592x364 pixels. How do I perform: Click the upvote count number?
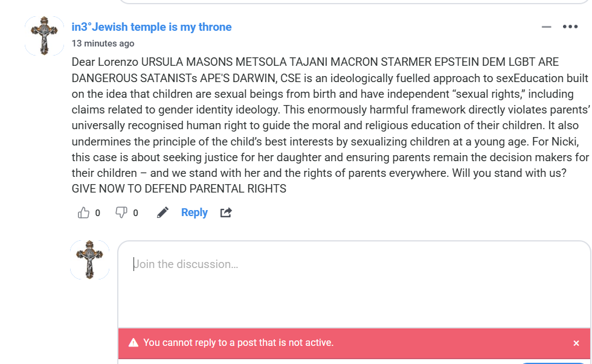pyautogui.click(x=98, y=212)
